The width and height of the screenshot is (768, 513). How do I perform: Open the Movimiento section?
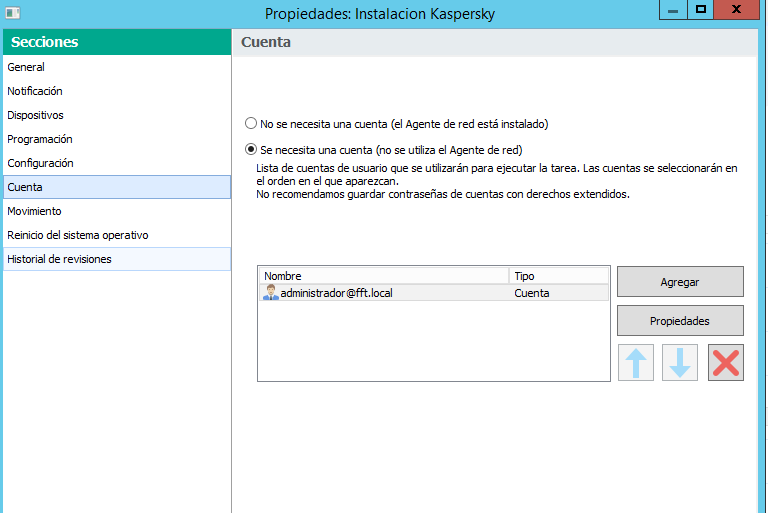34,211
